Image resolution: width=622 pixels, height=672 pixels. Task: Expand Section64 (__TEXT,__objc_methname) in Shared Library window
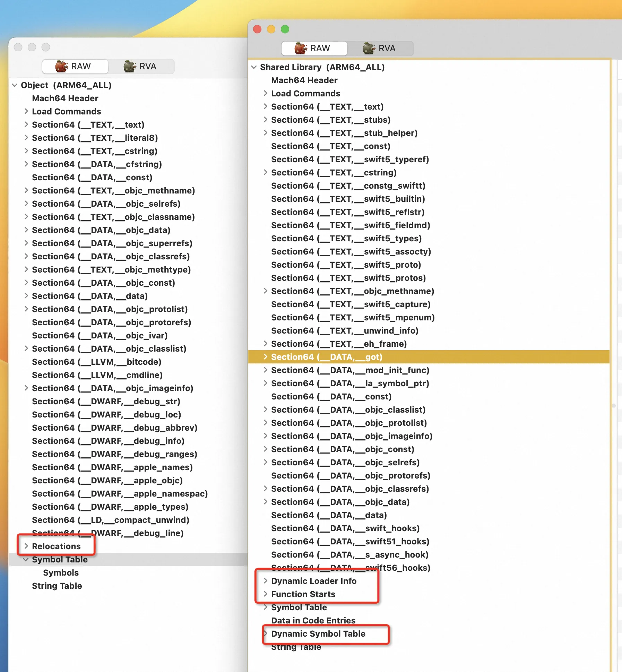265,291
